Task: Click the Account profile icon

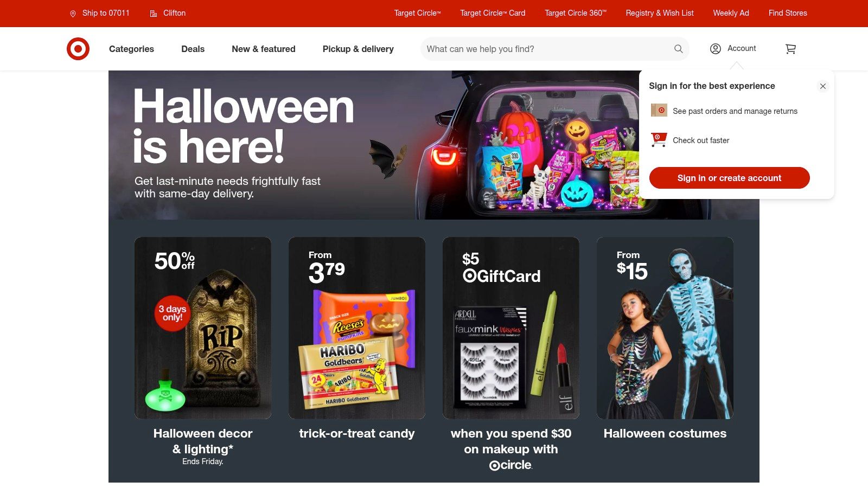Action: pos(716,49)
